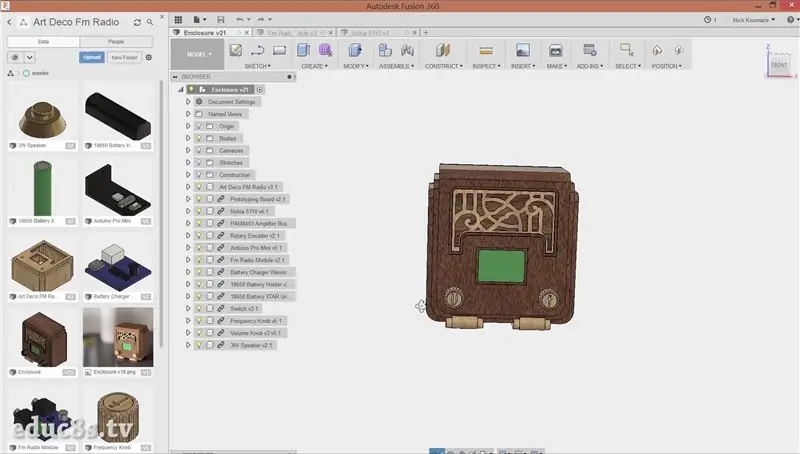Toggle visibility of Nokia 5110 component

(199, 211)
